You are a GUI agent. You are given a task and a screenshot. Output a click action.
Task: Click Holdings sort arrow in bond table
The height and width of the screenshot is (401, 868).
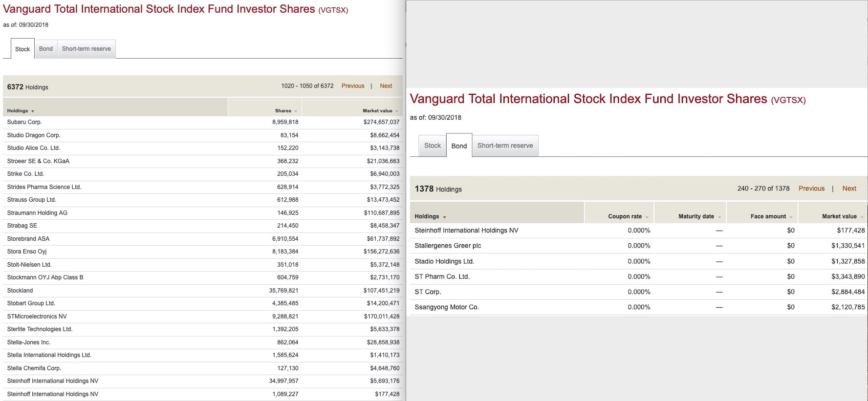444,217
